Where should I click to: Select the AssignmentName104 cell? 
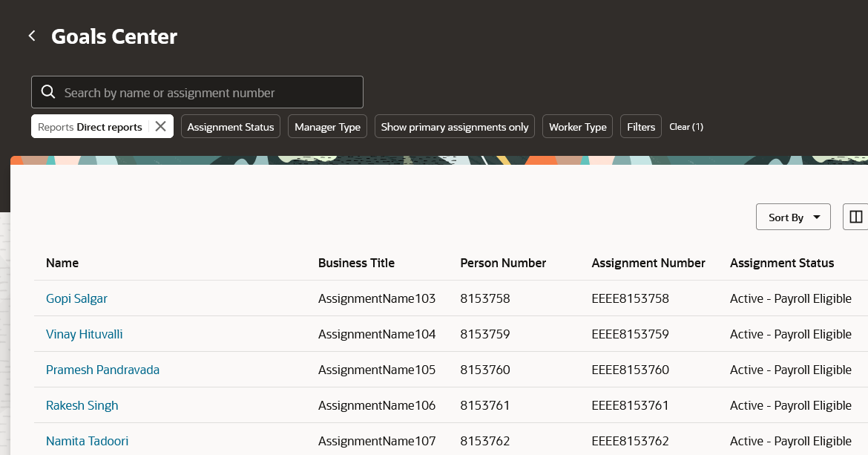[377, 334]
